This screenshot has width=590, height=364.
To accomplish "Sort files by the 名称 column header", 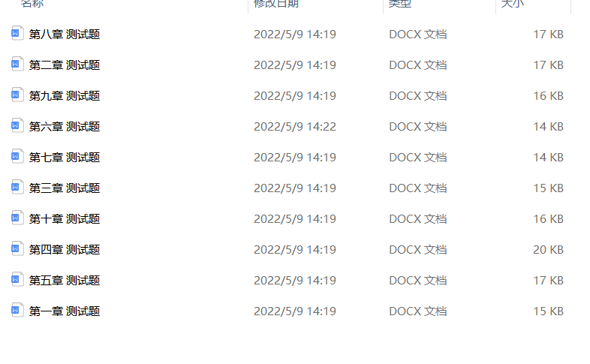I will pyautogui.click(x=32, y=4).
